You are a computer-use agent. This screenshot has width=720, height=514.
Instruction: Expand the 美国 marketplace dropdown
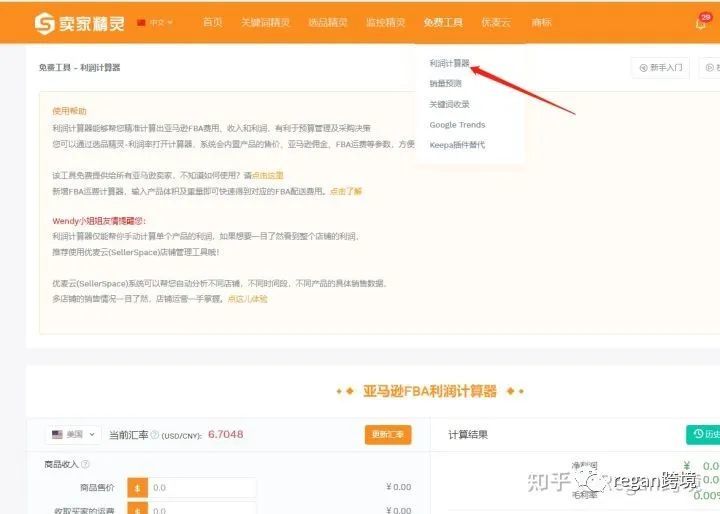(x=73, y=435)
